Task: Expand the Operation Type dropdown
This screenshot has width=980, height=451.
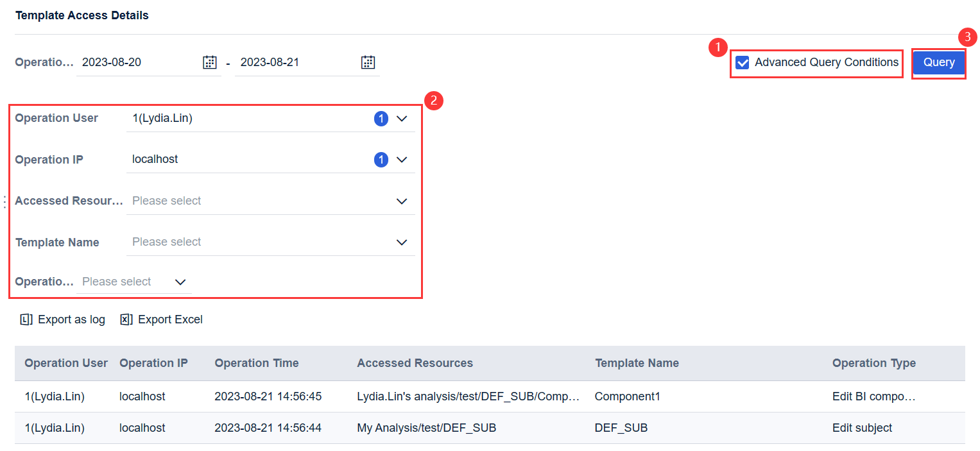Action: pos(180,282)
